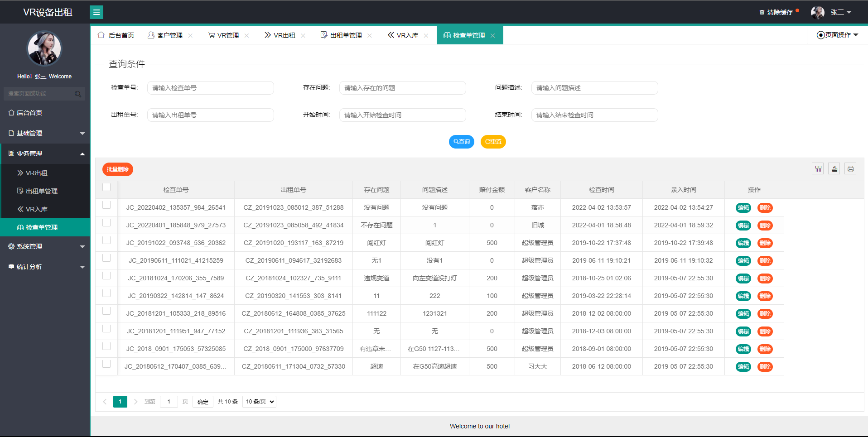Close the 出租单管理 tab
Image resolution: width=868 pixels, height=437 pixels.
click(370, 35)
